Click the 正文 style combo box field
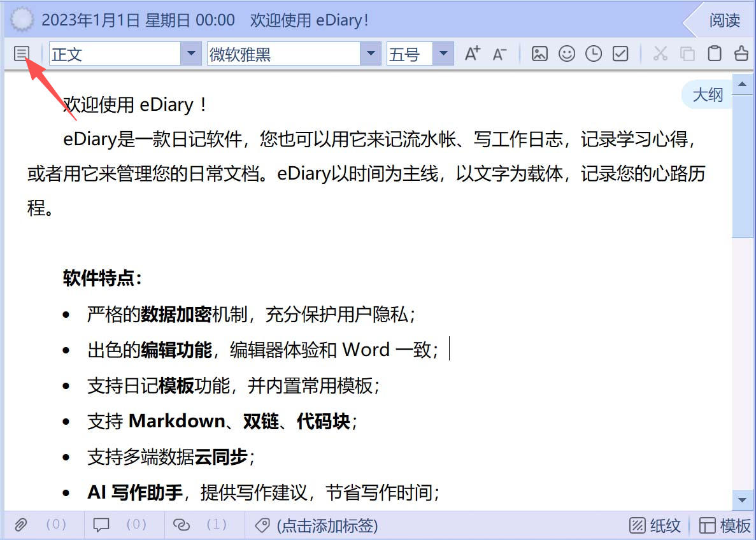 pos(115,53)
